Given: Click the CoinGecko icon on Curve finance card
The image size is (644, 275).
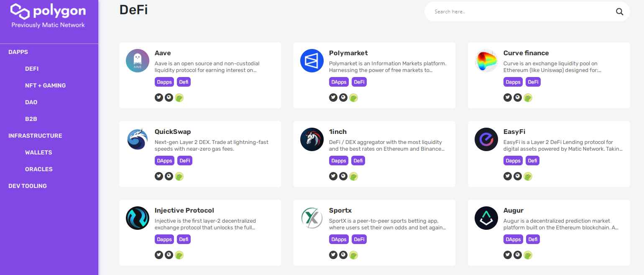Looking at the screenshot, I should [x=528, y=98].
